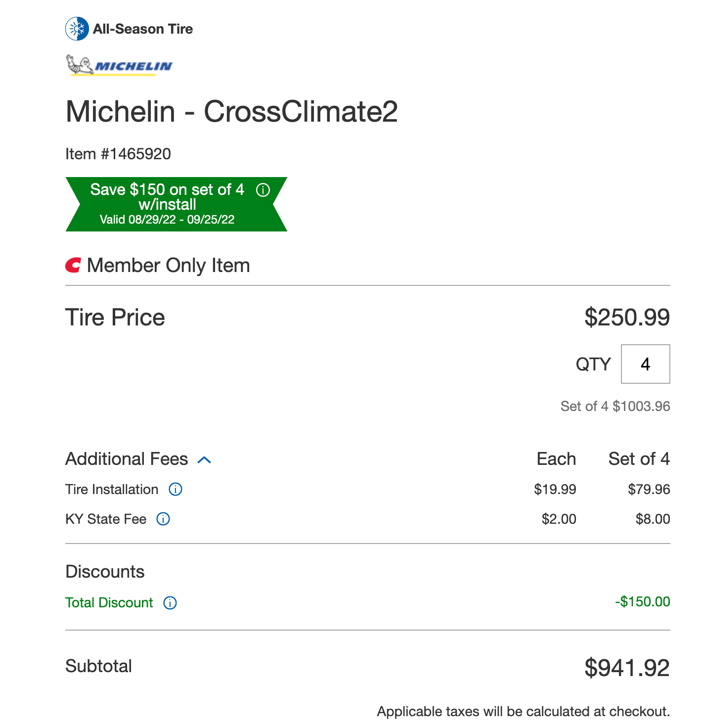Open info icon on Save $150 banner
Image resolution: width=703 pixels, height=728 pixels.
point(263,190)
